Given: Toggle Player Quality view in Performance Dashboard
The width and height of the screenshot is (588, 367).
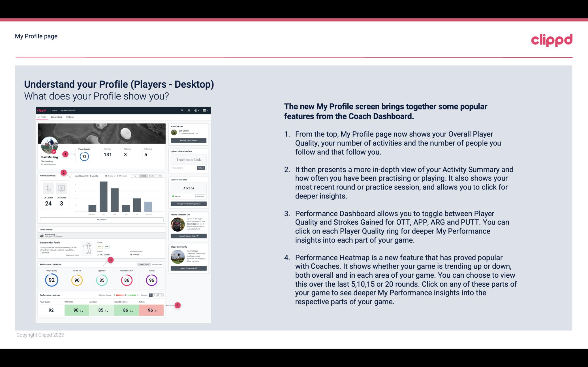Looking at the screenshot, I should pos(145,264).
